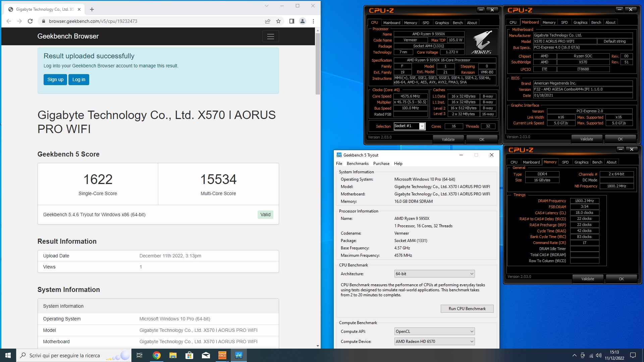Click the Sign up button
This screenshot has width=644, height=362.
(x=55, y=80)
